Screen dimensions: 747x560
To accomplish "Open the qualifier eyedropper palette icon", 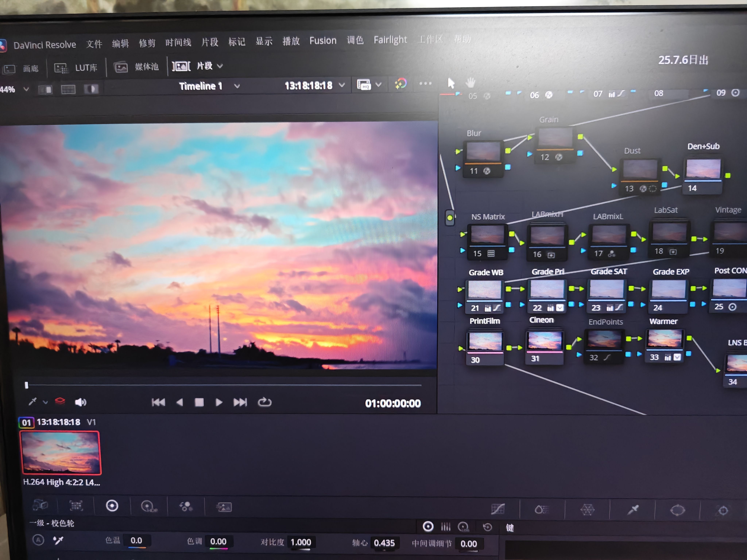I will [x=632, y=510].
